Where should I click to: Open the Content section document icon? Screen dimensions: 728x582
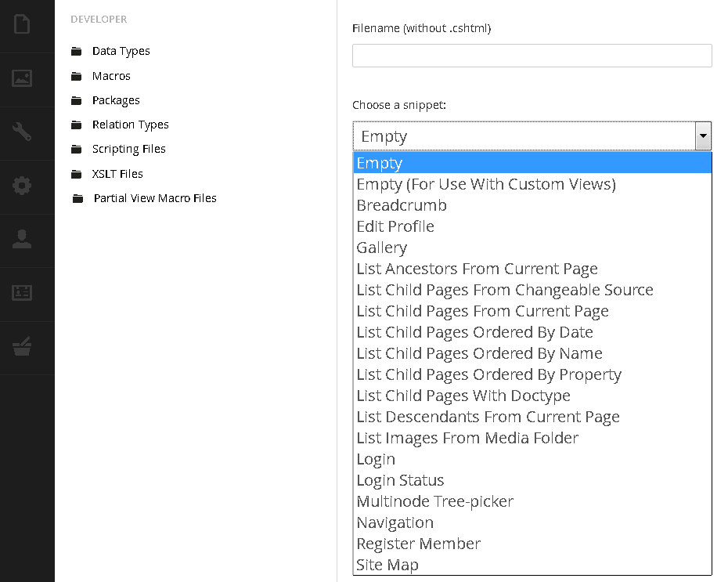point(22,24)
